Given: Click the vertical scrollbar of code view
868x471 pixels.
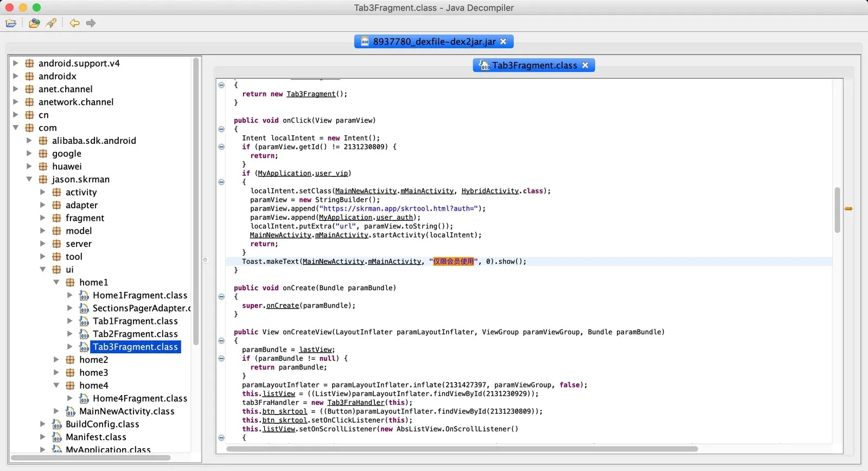Looking at the screenshot, I should (x=838, y=209).
